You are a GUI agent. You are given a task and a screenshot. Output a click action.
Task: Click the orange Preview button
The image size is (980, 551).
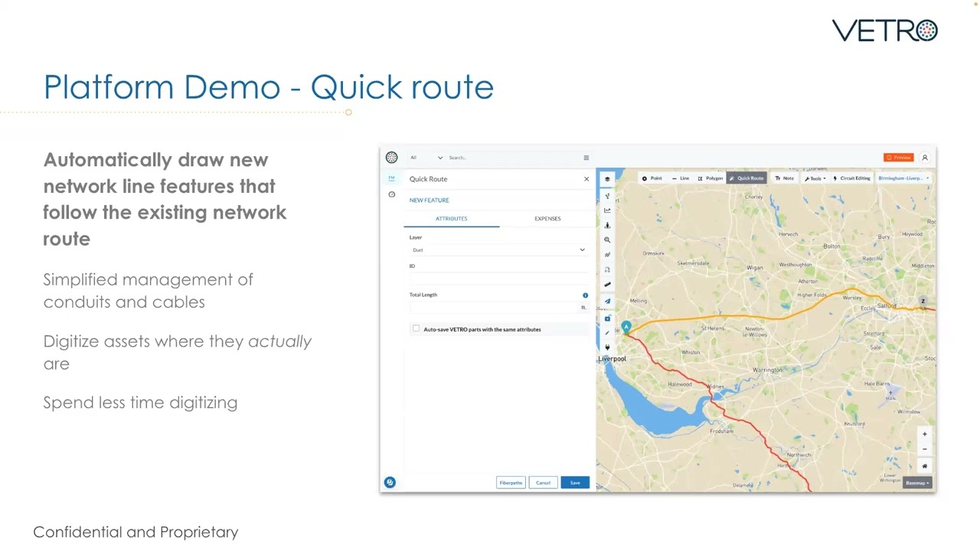[898, 158]
